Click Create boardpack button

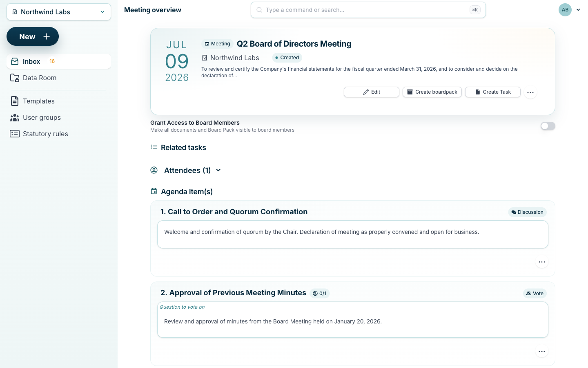coord(432,92)
